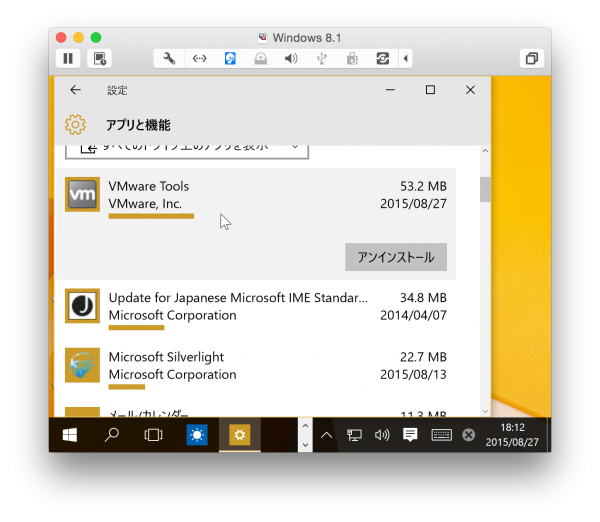This screenshot has width=600, height=522.
Task: Open the touch keyboard tray icon
Action: pyautogui.click(x=441, y=435)
